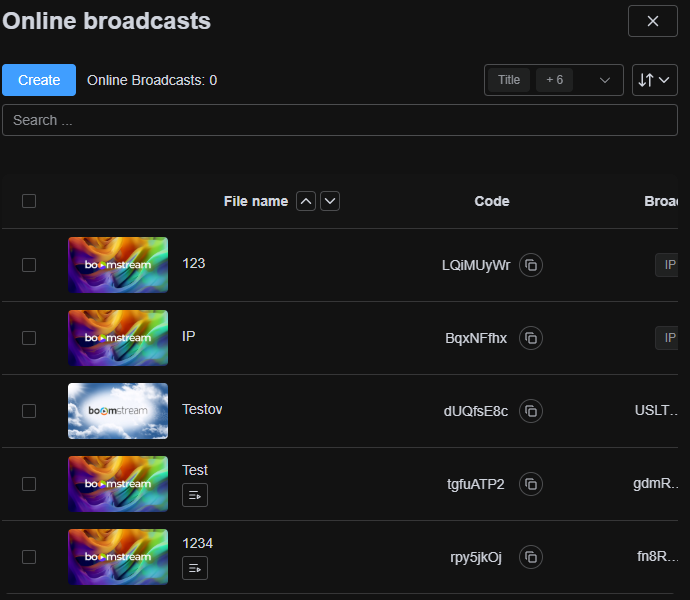Viewport: 690px width, 600px height.
Task: Open thumbnail of broadcast Test
Action: tap(118, 484)
